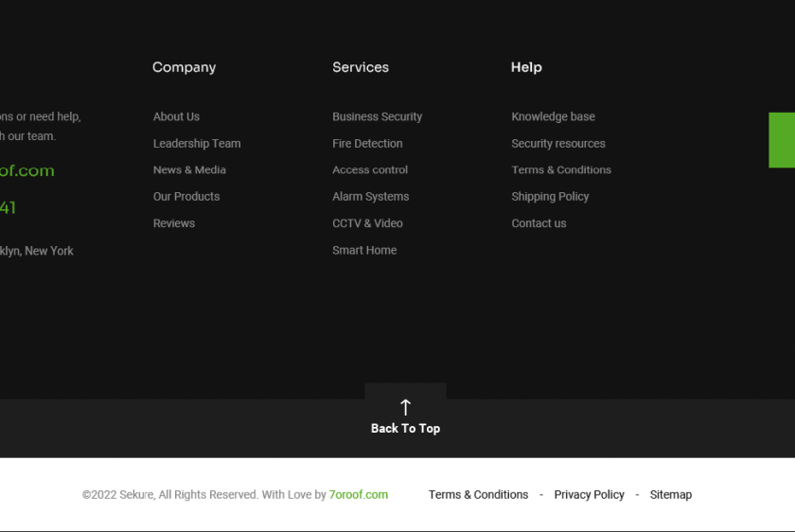Open Shipping Policy link

550,196
